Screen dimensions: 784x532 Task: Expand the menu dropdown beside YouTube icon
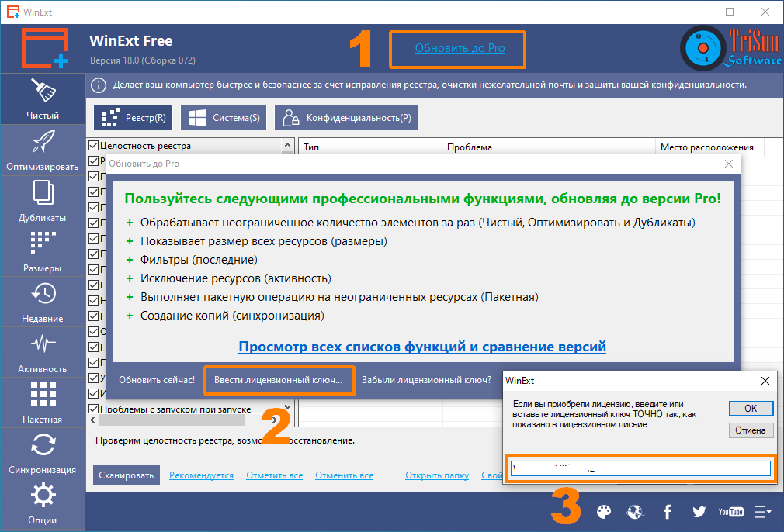click(x=762, y=512)
